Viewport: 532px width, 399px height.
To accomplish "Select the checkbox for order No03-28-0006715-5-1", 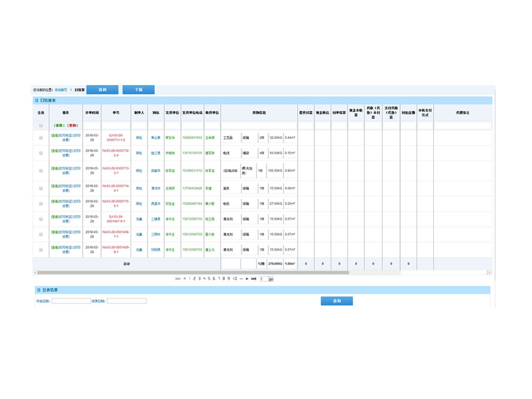I will click(x=41, y=204).
